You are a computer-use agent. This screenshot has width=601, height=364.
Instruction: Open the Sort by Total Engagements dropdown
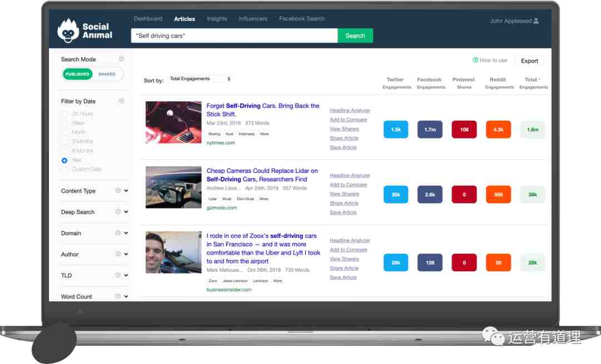click(x=200, y=78)
